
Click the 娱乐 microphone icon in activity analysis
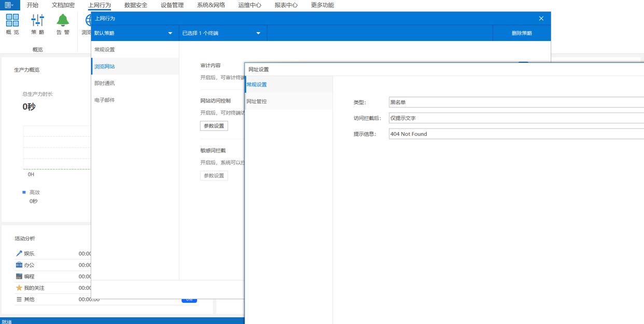19,253
